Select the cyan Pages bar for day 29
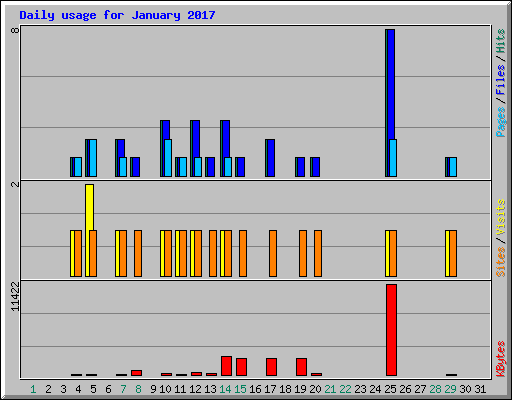 453,167
